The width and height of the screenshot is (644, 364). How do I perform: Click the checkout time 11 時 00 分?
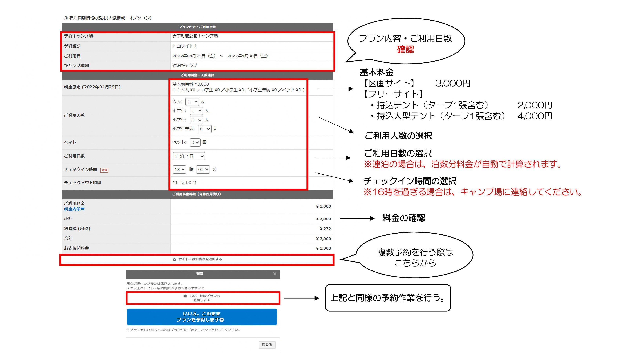185,183
